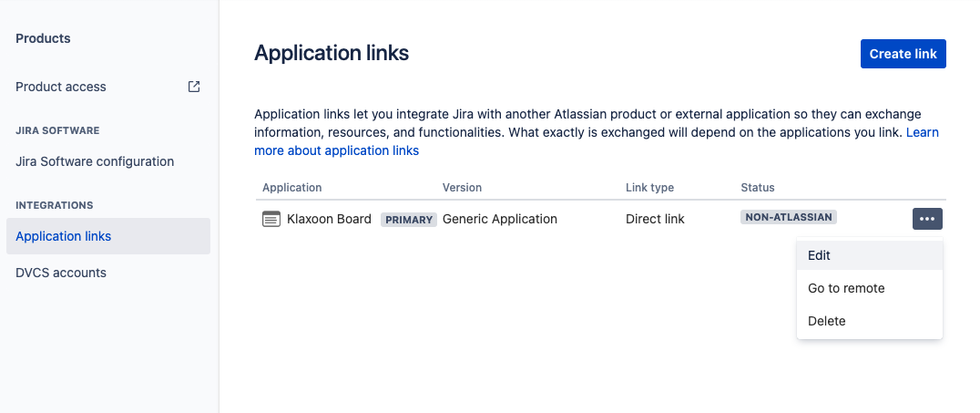The image size is (980, 413).
Task: Click the Generic Application version cell
Action: pos(500,219)
